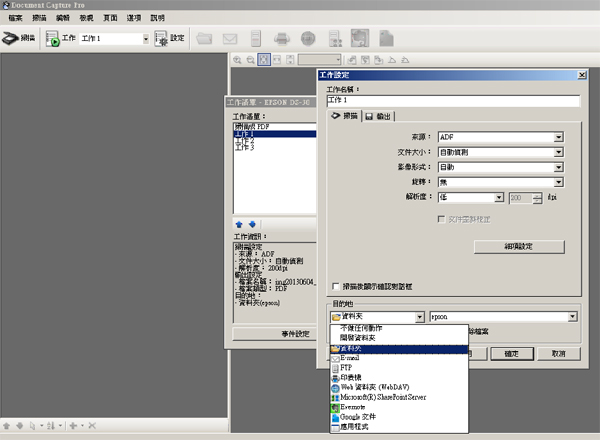Click the folder destination icon in main toolbar
This screenshot has height=440, width=600.
(204, 38)
